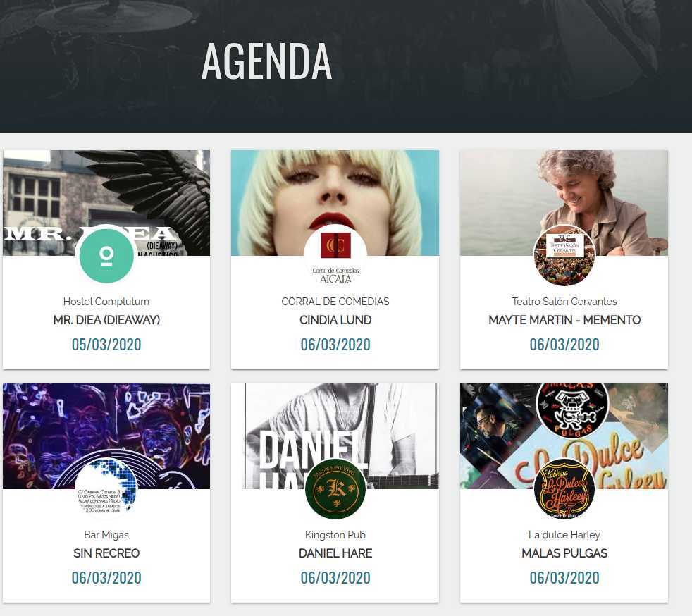Click the SIN RECREO event title
This screenshot has height=616, width=692.
(x=106, y=553)
